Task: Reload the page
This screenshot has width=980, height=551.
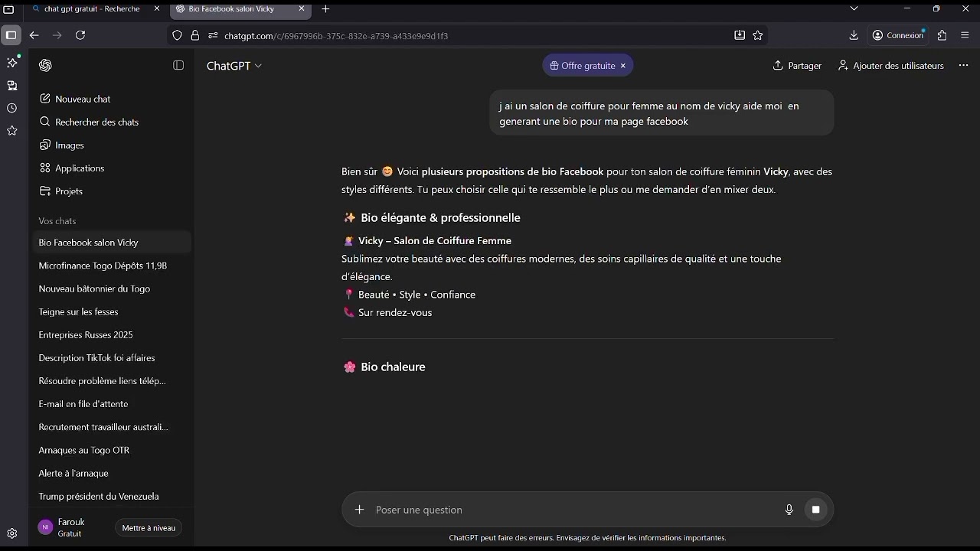Action: (x=80, y=35)
